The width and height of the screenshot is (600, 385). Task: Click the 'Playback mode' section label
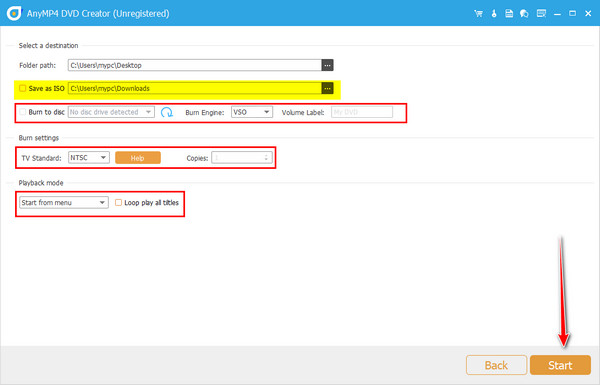41,183
